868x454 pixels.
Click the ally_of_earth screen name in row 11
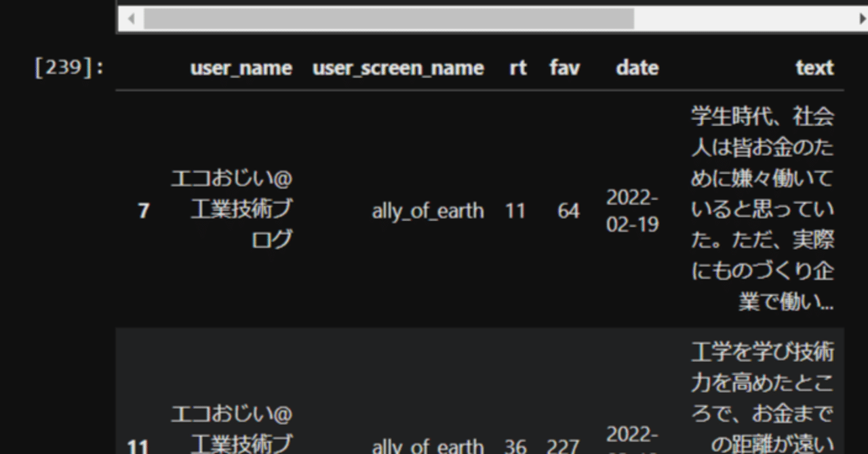[x=427, y=445]
